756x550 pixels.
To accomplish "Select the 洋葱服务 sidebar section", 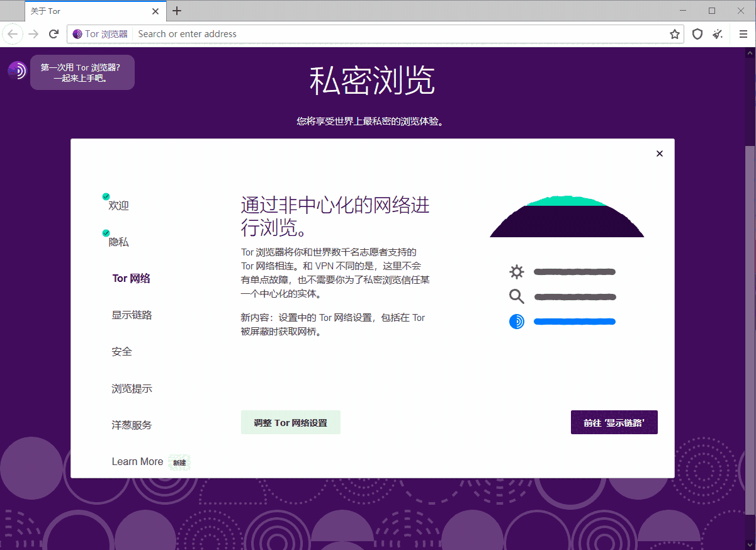I will point(131,425).
